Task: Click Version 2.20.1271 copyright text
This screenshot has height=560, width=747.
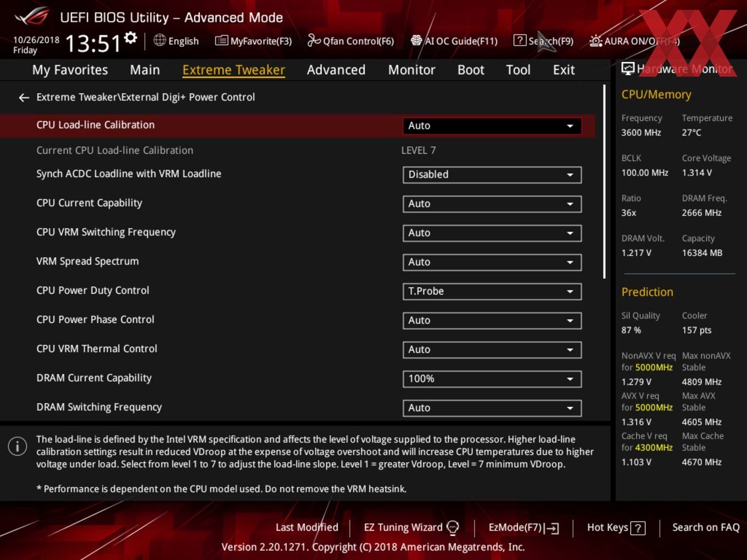Action: 373,547
